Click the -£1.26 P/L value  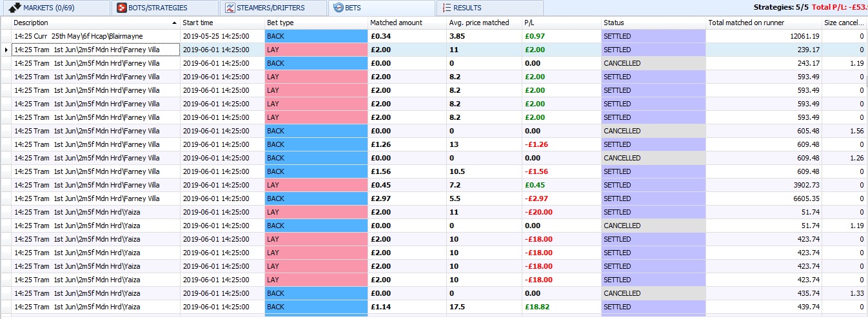click(537, 144)
